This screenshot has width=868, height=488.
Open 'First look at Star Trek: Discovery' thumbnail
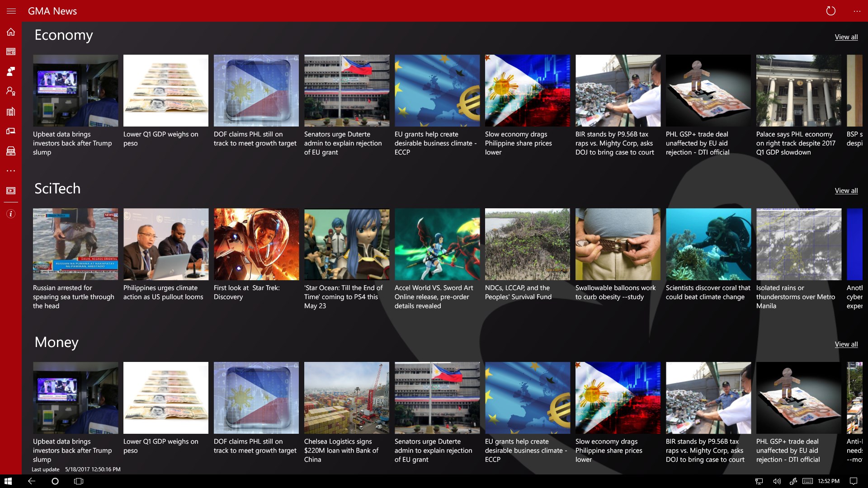click(256, 244)
